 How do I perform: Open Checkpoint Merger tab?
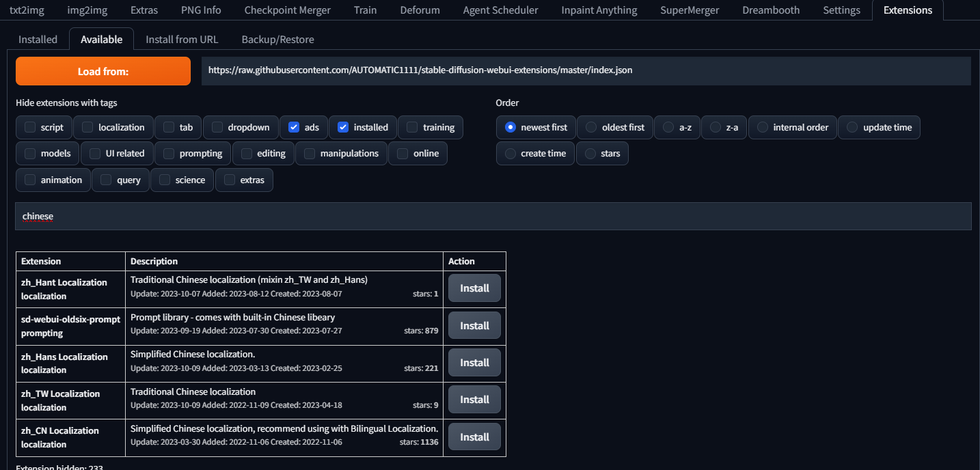(287, 10)
